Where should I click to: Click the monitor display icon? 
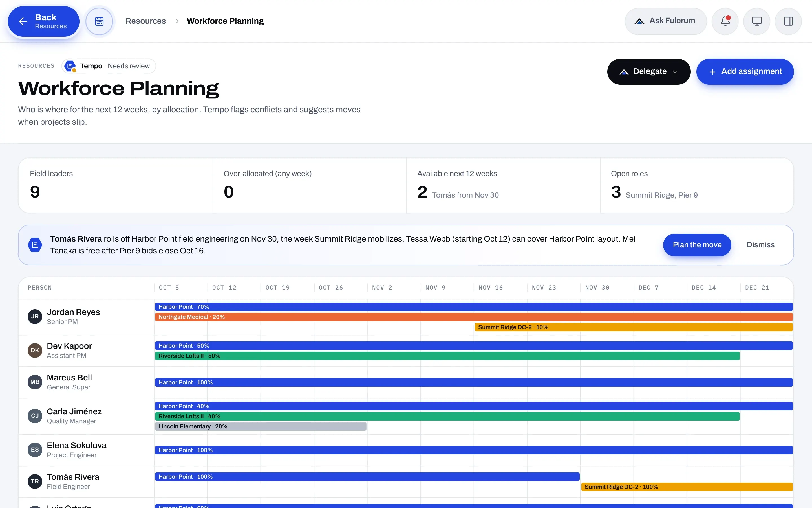(x=757, y=21)
